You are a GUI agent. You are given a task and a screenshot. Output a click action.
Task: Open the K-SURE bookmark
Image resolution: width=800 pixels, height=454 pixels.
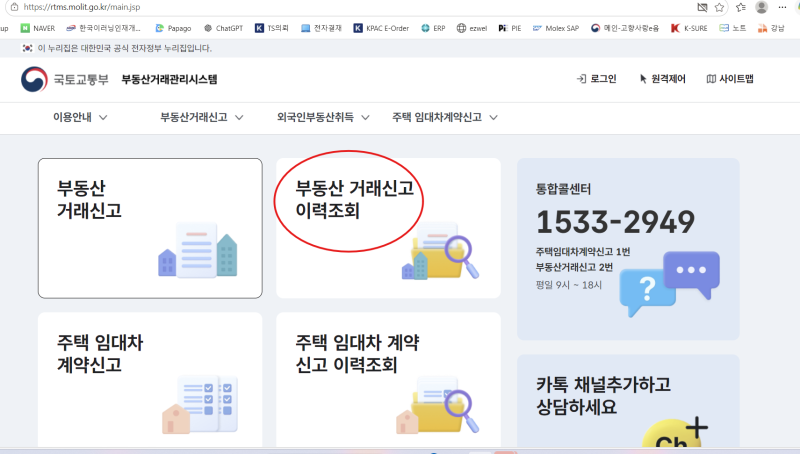[689, 28]
